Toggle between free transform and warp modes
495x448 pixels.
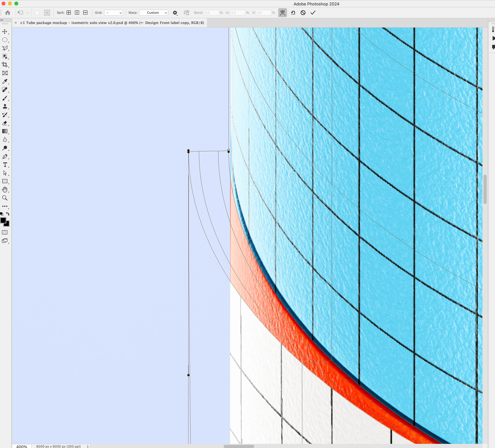282,12
